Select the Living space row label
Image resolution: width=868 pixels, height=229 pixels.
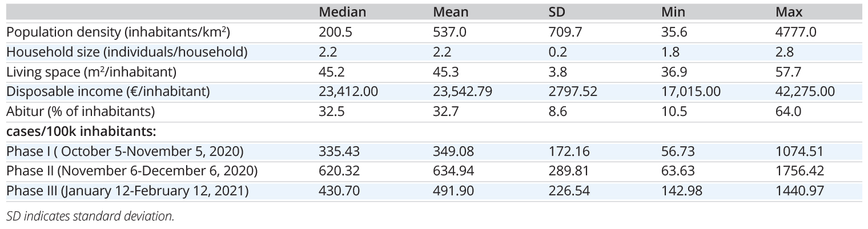tap(91, 72)
